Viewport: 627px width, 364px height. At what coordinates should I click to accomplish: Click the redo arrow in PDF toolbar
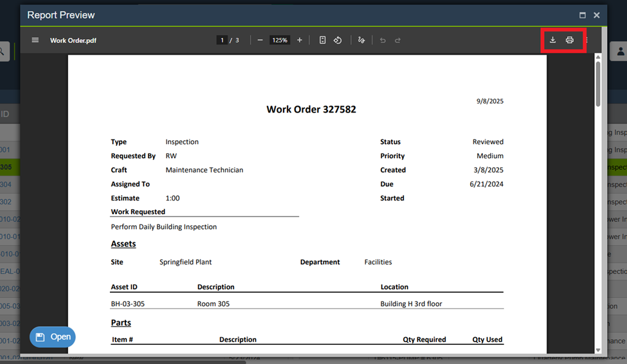click(398, 40)
